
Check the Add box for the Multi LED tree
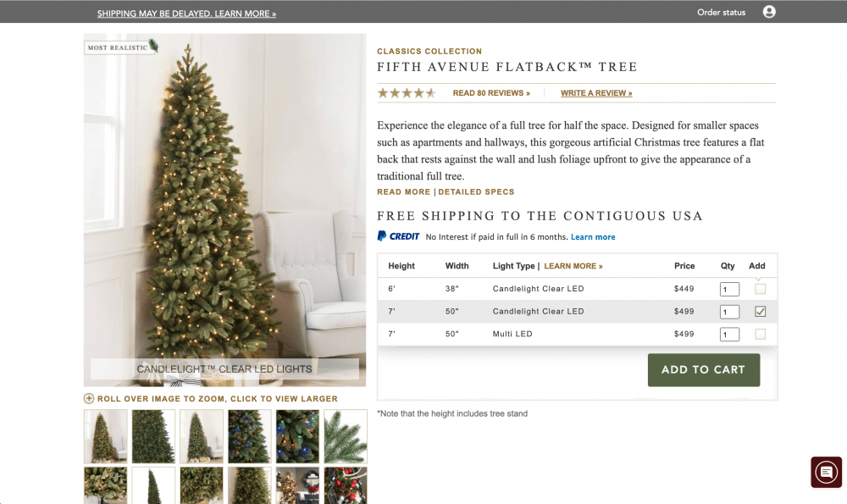tap(760, 334)
